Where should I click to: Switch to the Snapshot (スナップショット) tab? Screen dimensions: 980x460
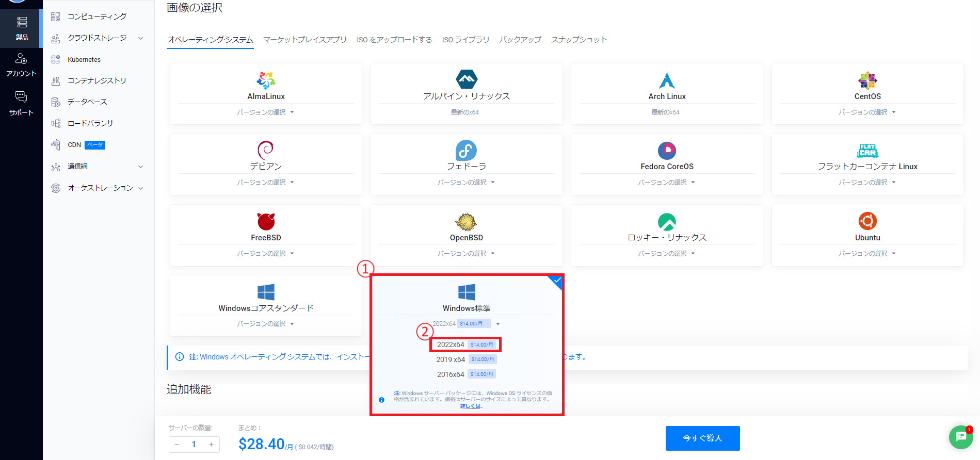579,40
